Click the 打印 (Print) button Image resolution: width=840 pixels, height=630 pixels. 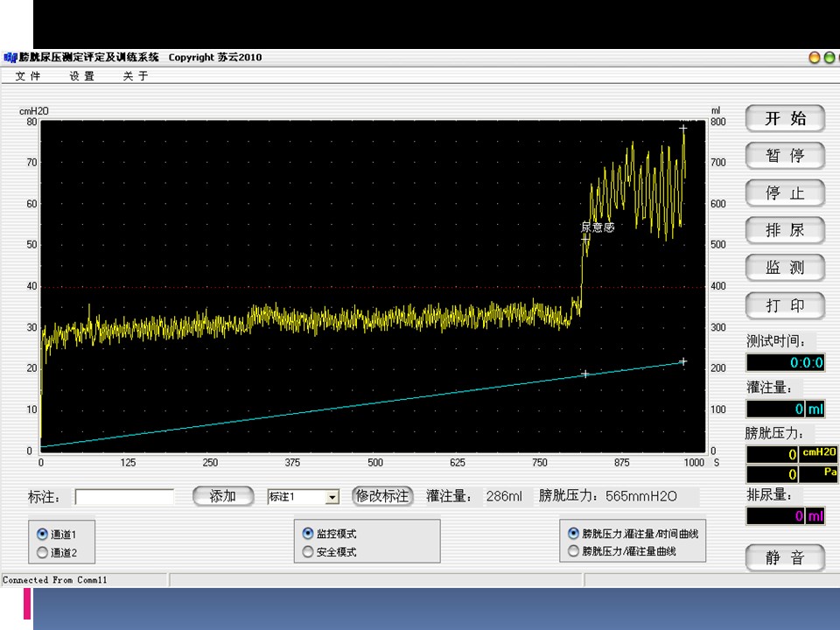click(x=785, y=305)
